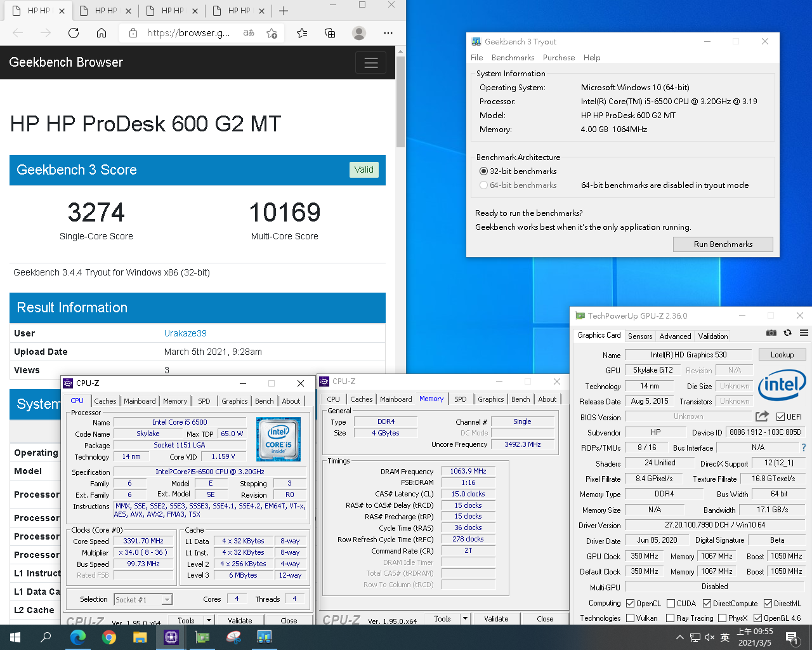The height and width of the screenshot is (650, 812).
Task: Toggle OpenCL checkbox in GPU-Z
Action: tap(630, 604)
